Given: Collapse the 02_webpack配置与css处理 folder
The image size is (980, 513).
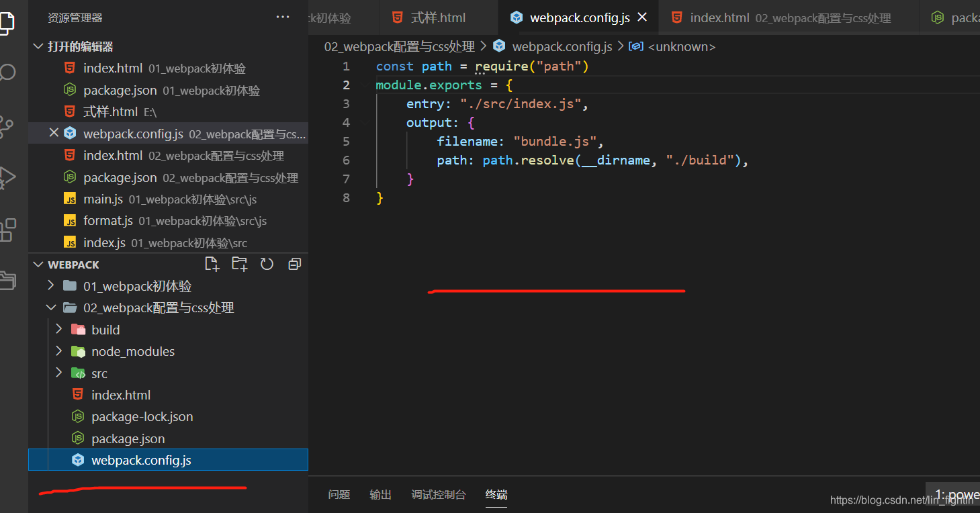Looking at the screenshot, I should point(51,308).
